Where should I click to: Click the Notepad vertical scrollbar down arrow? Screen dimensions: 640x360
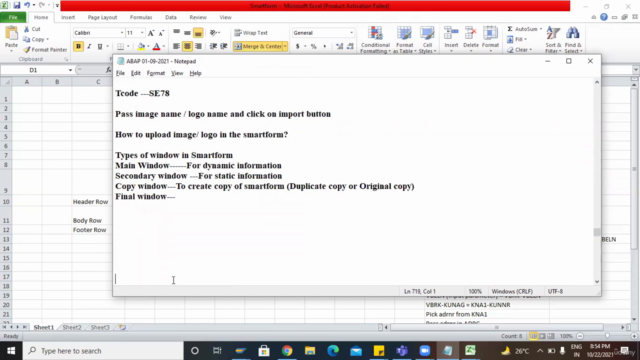click(x=597, y=282)
